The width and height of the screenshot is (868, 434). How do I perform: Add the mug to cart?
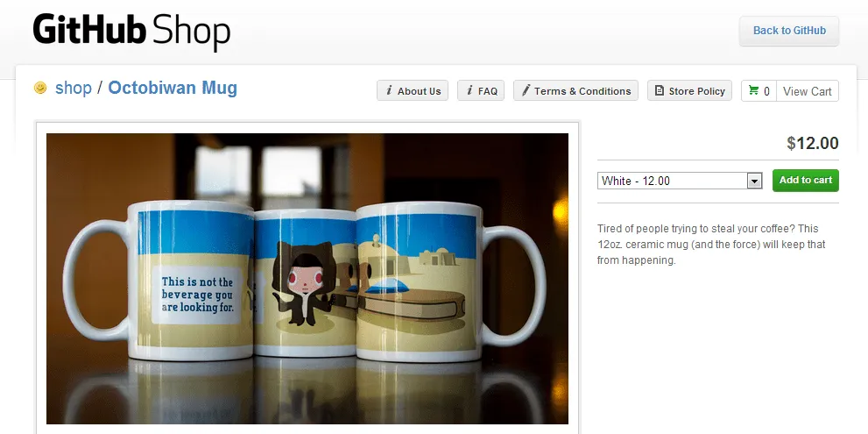click(806, 180)
